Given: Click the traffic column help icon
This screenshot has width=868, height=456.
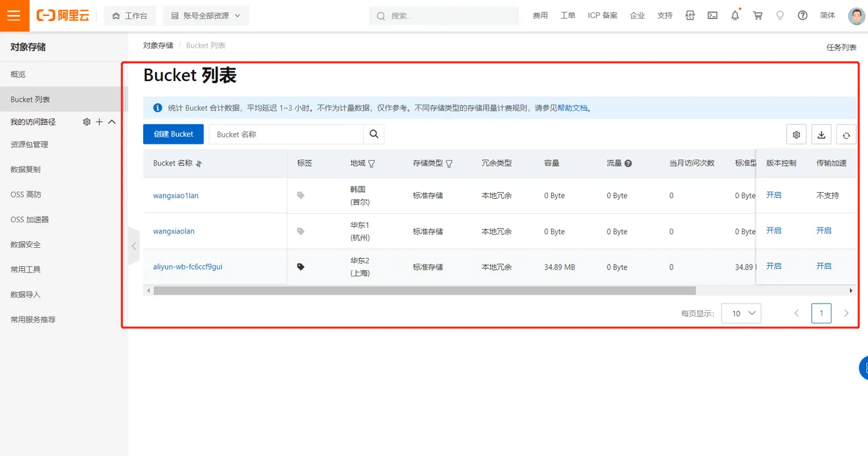Looking at the screenshot, I should point(628,164).
